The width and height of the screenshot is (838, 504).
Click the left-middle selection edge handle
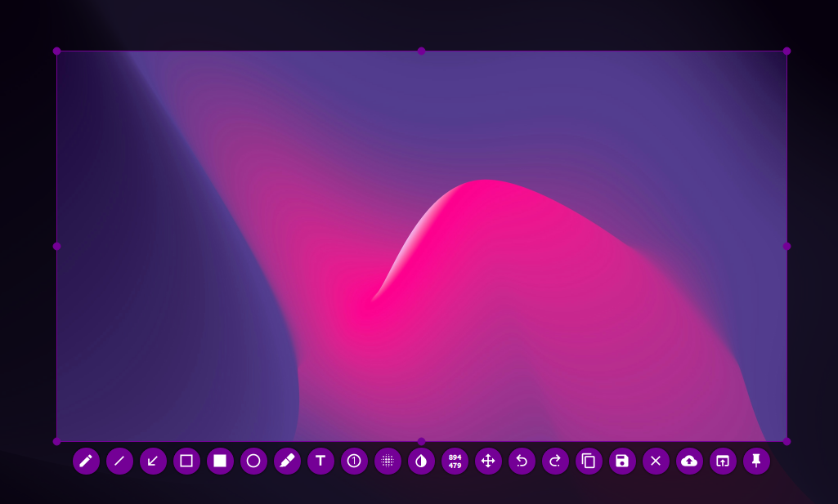(56, 246)
